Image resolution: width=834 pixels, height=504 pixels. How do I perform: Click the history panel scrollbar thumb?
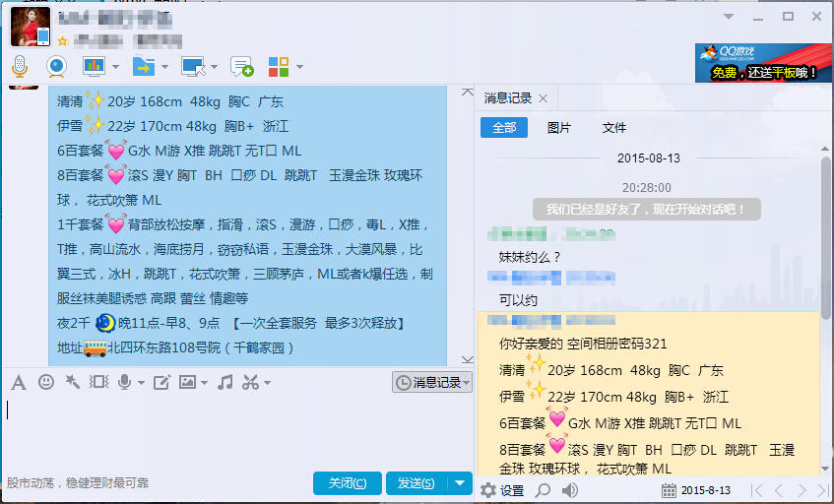pos(825,237)
